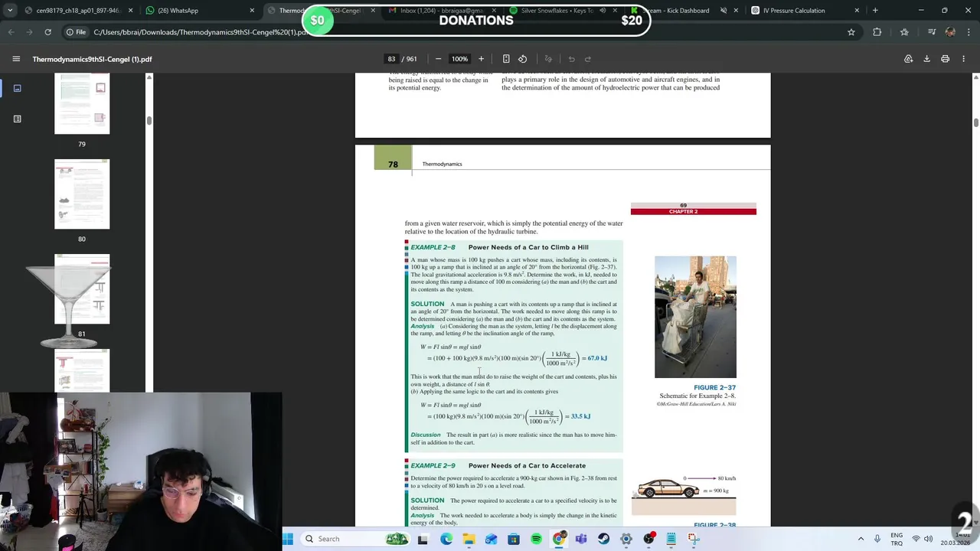The width and height of the screenshot is (980, 551).
Task: Unmute the Kick Dashboard tab
Action: tap(724, 11)
